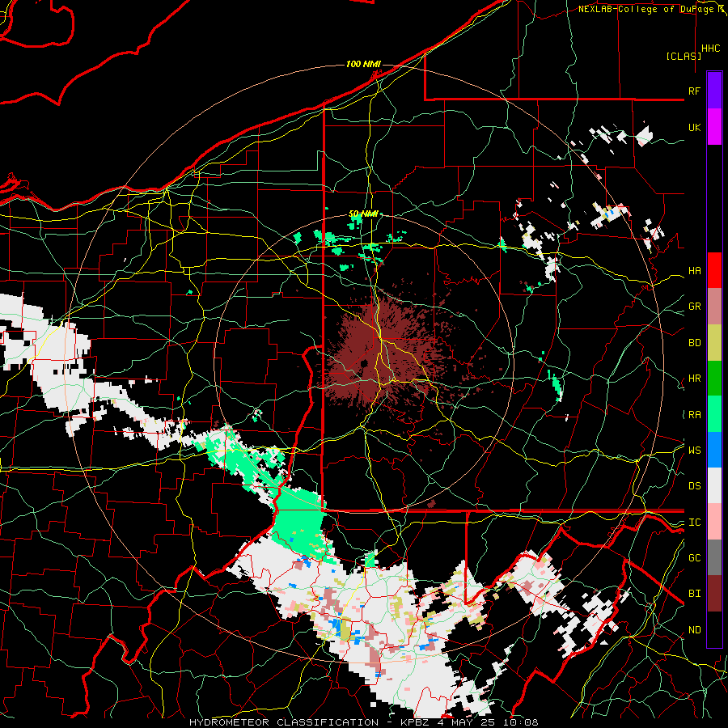Image resolution: width=728 pixels, height=728 pixels.
Task: Click the HHC product label
Action: tap(710, 49)
